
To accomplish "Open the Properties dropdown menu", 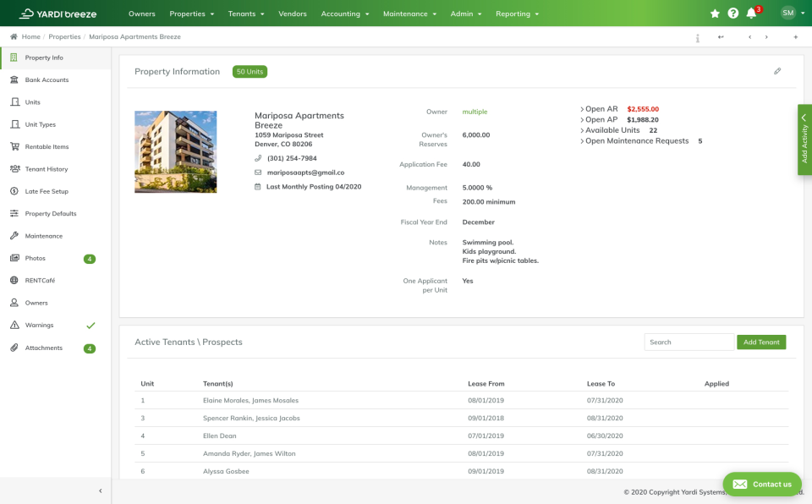I will pyautogui.click(x=192, y=14).
